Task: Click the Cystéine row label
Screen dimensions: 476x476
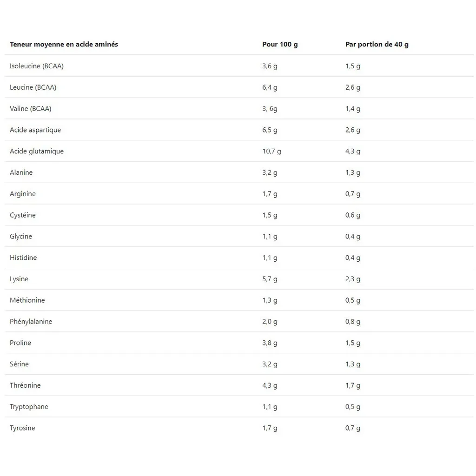Action: 22,215
